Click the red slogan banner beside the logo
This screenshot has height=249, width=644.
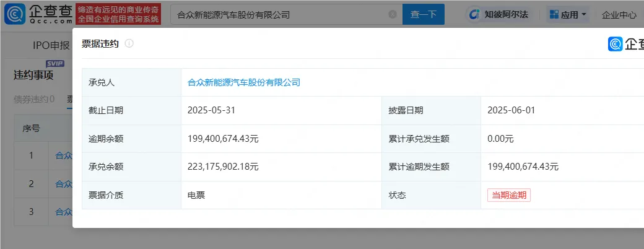coord(120,14)
